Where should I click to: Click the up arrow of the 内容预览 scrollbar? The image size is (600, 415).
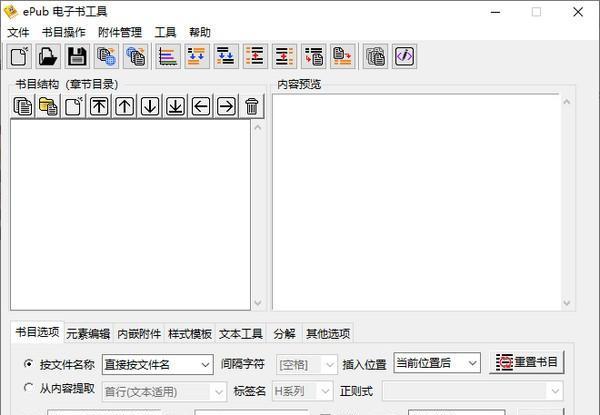[567, 102]
